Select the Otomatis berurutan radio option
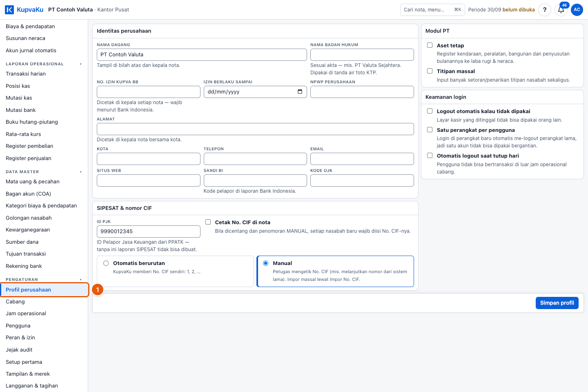The width and height of the screenshot is (588, 392). [x=106, y=263]
